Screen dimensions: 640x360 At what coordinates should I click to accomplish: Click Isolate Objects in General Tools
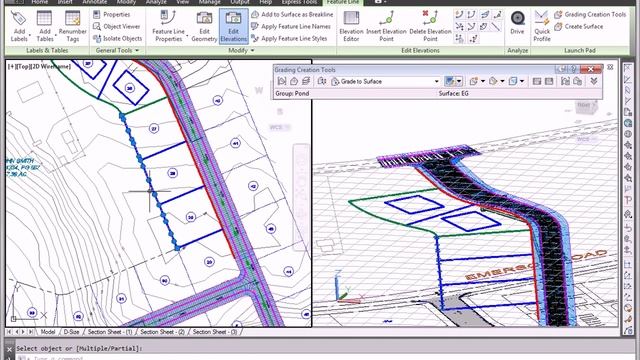(x=118, y=38)
